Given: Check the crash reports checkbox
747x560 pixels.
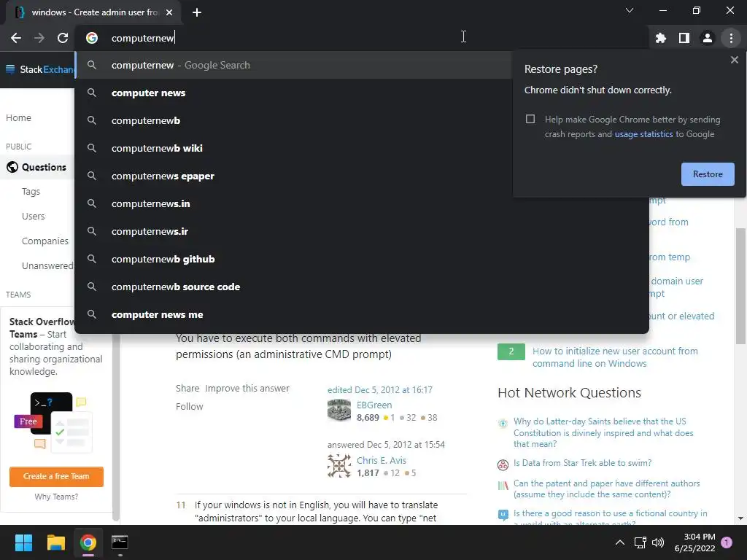Looking at the screenshot, I should coord(530,119).
